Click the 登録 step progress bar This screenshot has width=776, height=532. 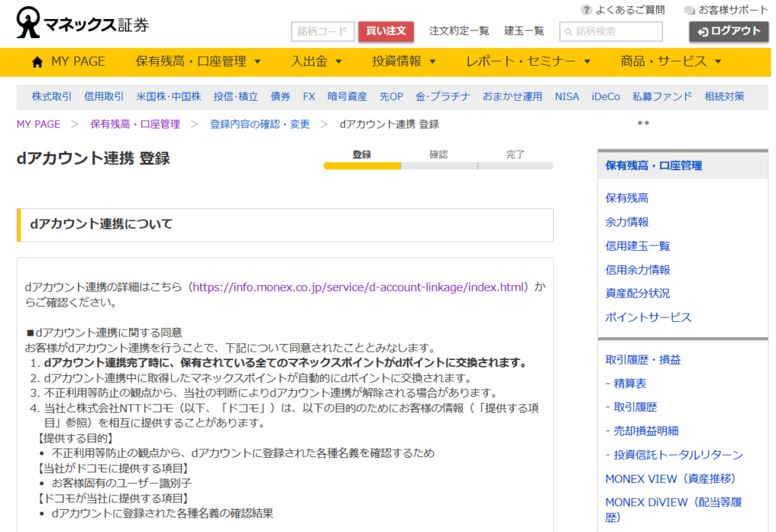(362, 165)
